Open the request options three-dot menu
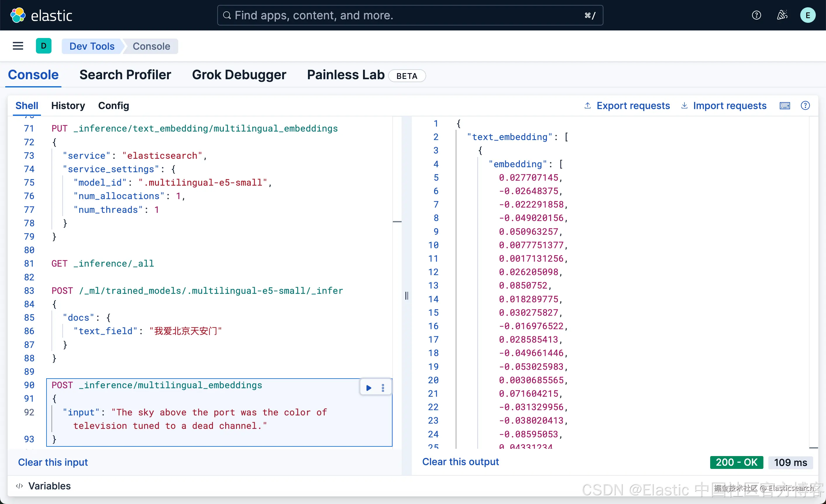Viewport: 826px width, 504px height. (383, 388)
